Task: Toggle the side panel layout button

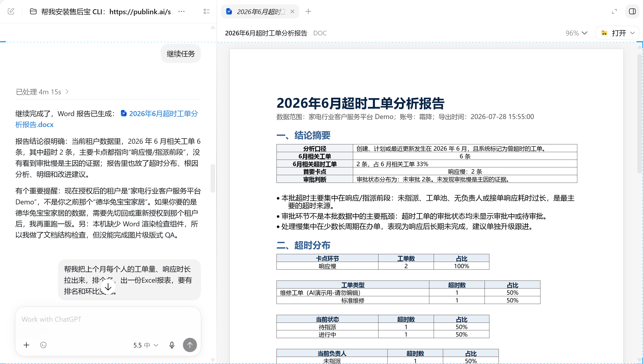Action: tap(632, 12)
